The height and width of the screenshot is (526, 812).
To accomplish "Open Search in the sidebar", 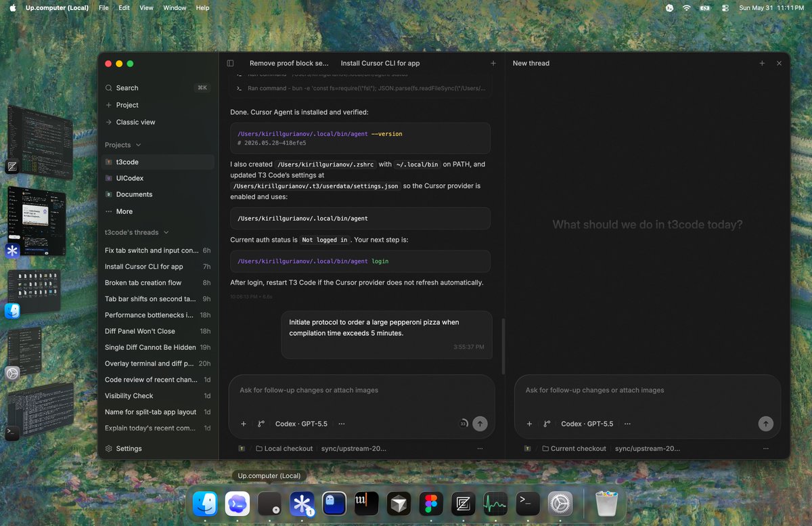I will (157, 88).
